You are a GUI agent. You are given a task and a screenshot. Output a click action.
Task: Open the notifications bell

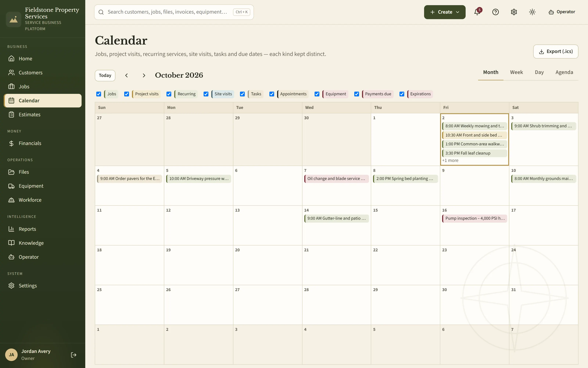pos(477,12)
